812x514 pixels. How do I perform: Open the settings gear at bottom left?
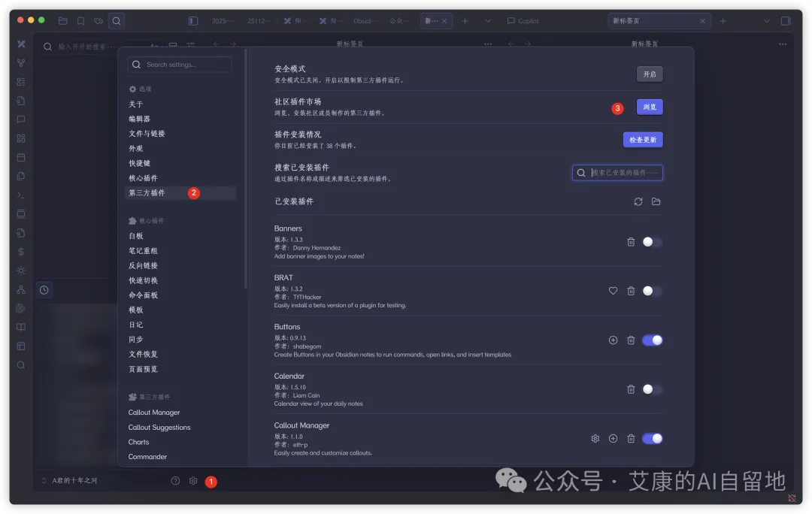pos(193,481)
